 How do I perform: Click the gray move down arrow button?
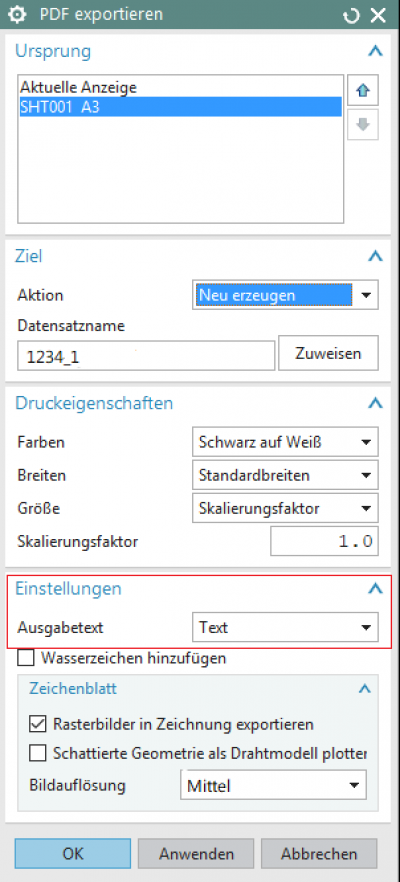pos(363,124)
